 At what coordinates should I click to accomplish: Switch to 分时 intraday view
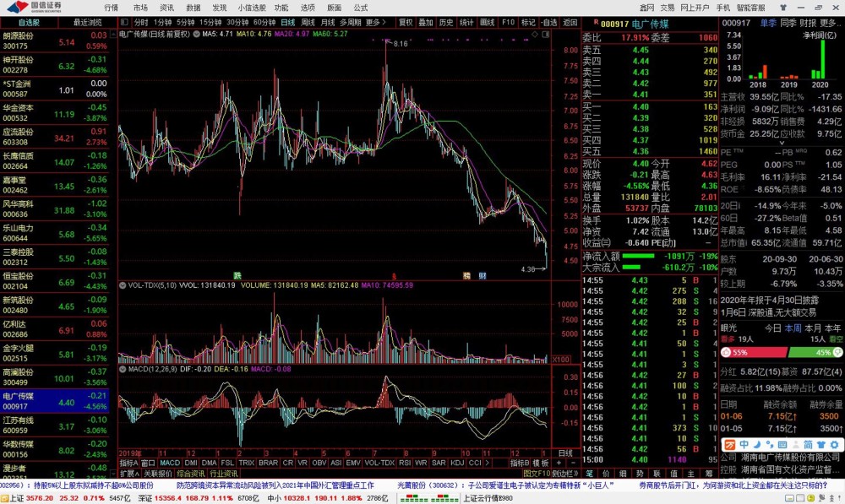pos(140,22)
